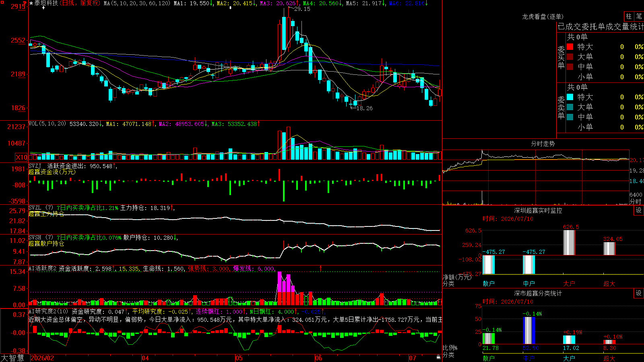The image size is (644, 362).
Task: Click the dark red 中单 buy order swatch
Action: (x=570, y=67)
